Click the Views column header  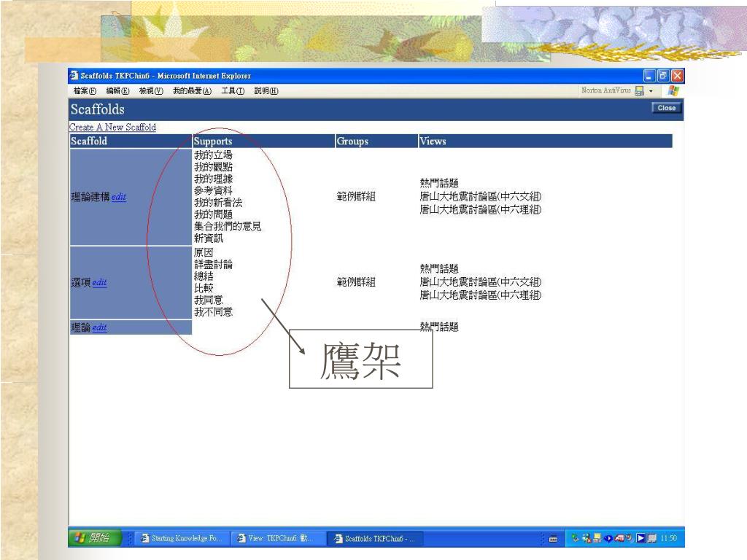[x=545, y=141]
